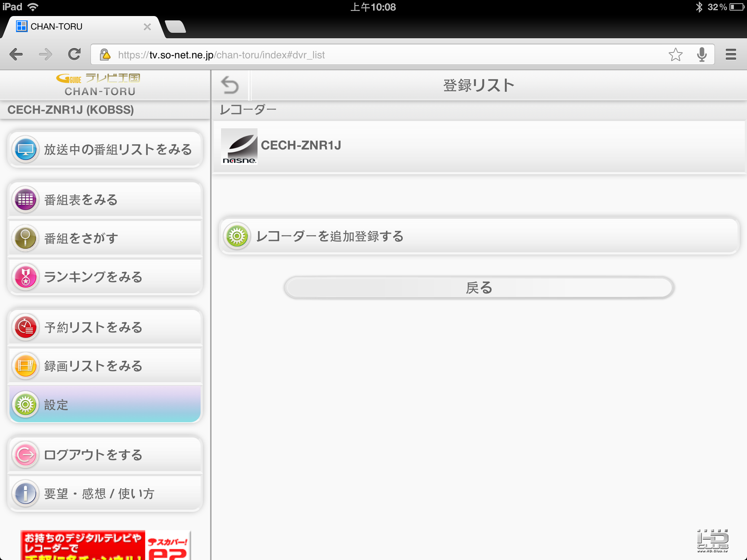
Task: Choose ログアウトをする to log out
Action: click(105, 455)
